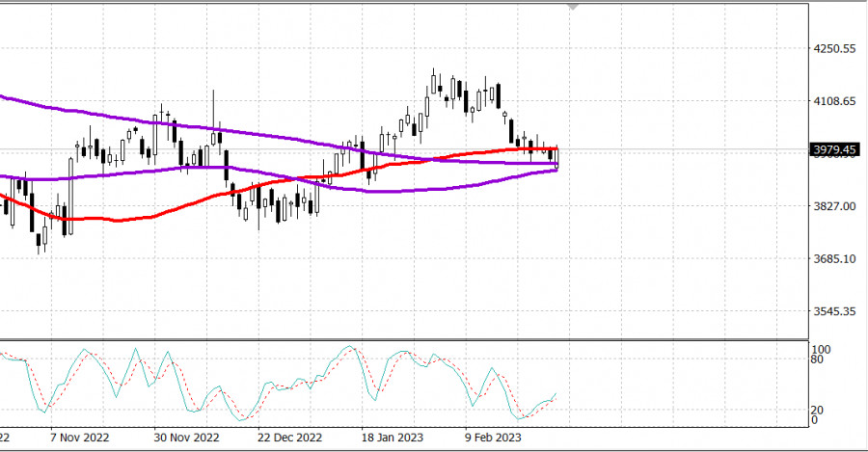Click the 4108.65 price level label
This screenshot has width=868, height=452.
(835, 101)
